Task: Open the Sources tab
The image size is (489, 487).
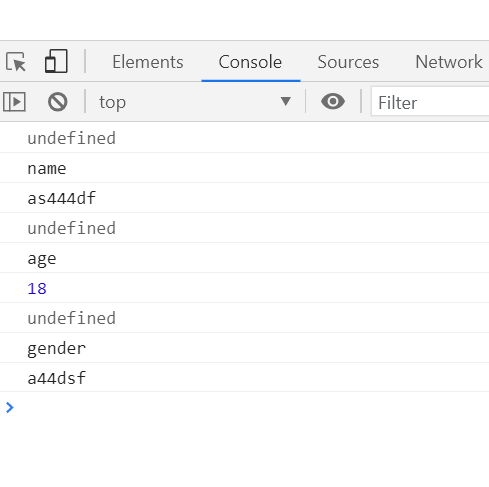Action: click(348, 62)
